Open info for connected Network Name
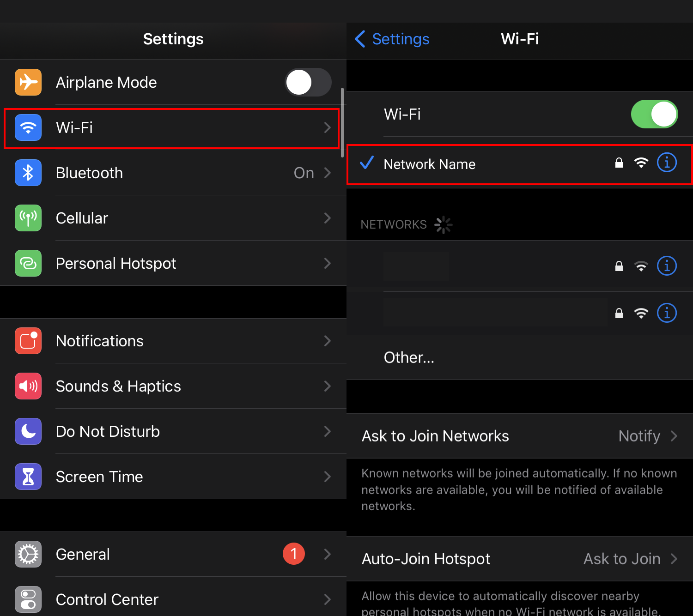The height and width of the screenshot is (616, 693). pos(667,163)
